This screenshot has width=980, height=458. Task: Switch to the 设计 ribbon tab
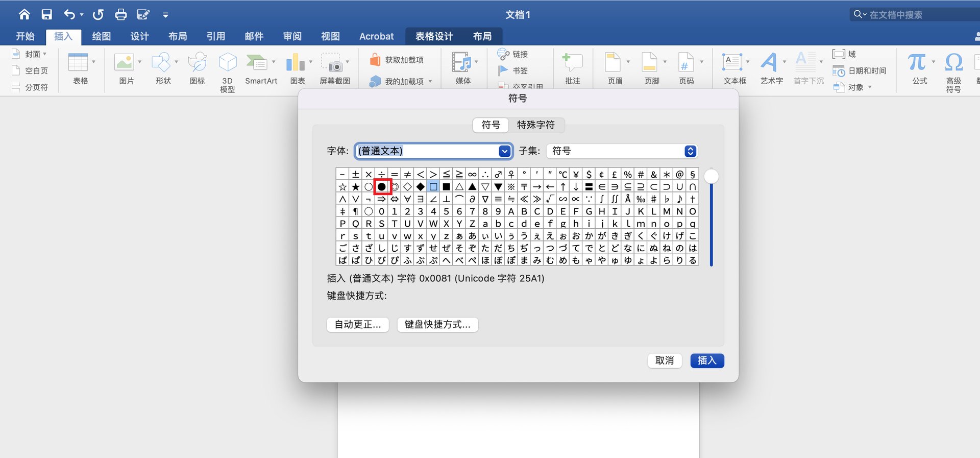coord(139,36)
